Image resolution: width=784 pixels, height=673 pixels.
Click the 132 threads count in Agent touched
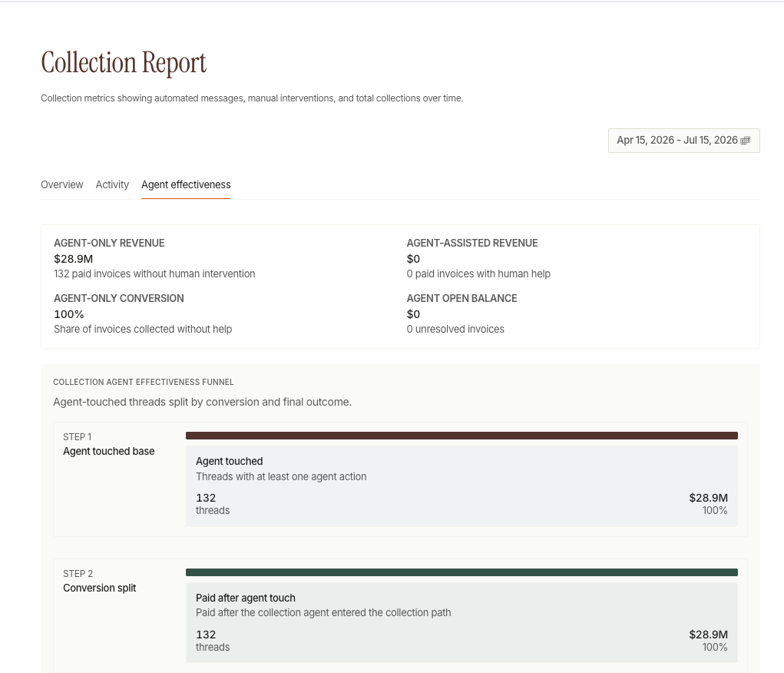pos(206,499)
